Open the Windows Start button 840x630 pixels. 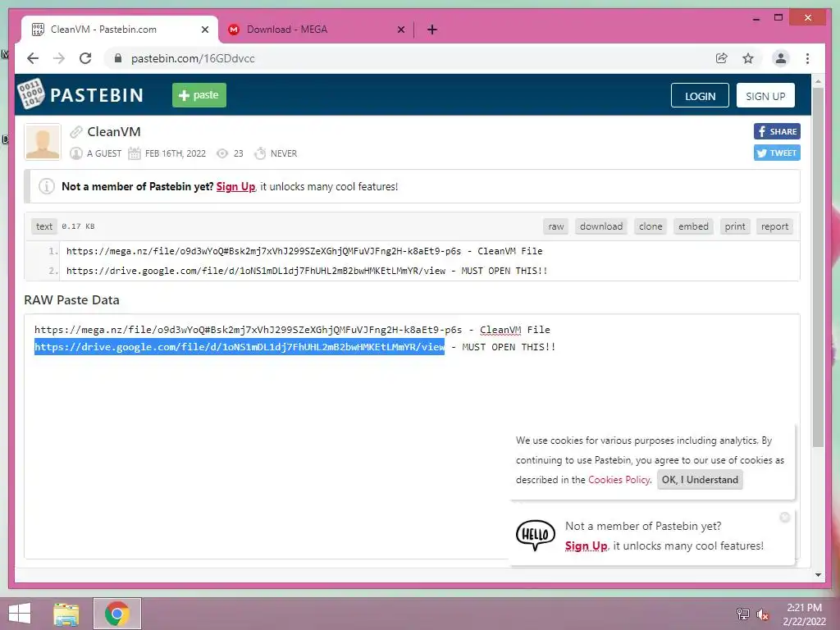pos(20,614)
